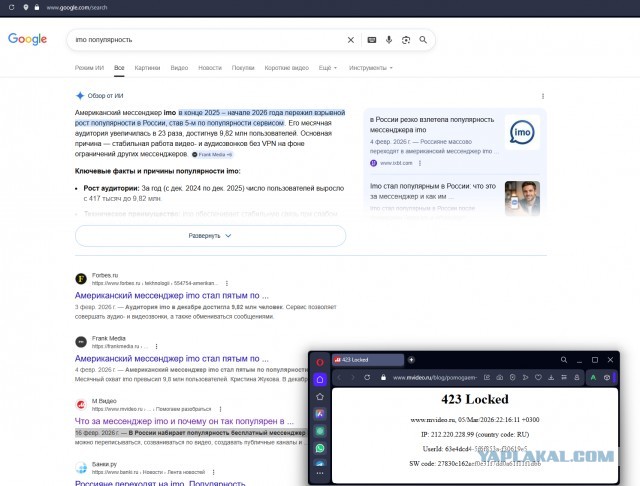640x486 pixels.
Task: Open the on-screen keyboard in the search bar
Action: pos(372,40)
